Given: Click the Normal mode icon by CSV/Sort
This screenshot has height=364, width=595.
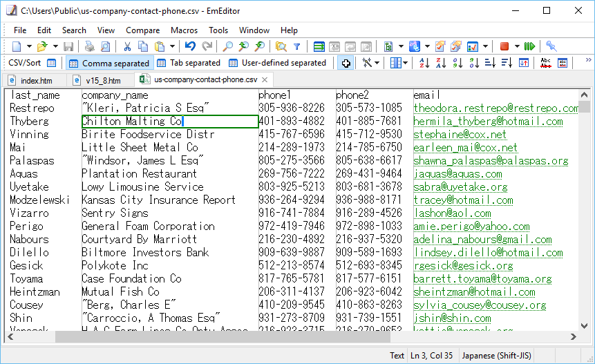Looking at the screenshot, I should pos(52,63).
